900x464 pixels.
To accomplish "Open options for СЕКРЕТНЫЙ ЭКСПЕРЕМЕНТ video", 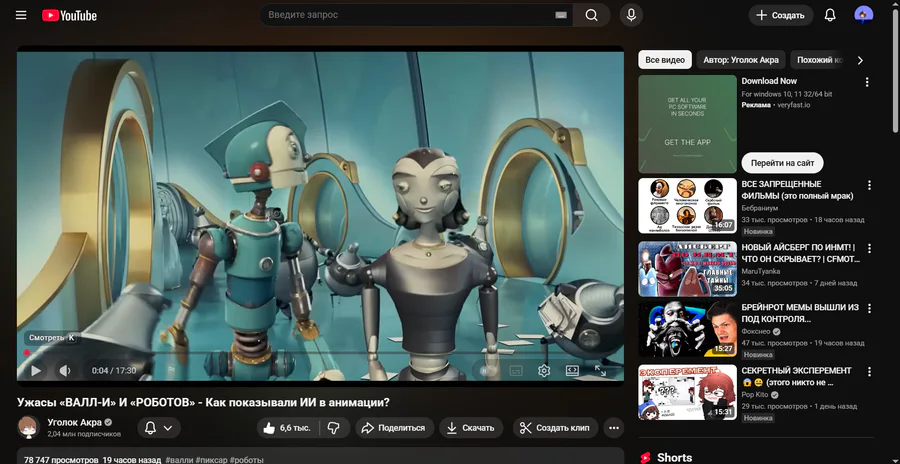I will click(869, 372).
